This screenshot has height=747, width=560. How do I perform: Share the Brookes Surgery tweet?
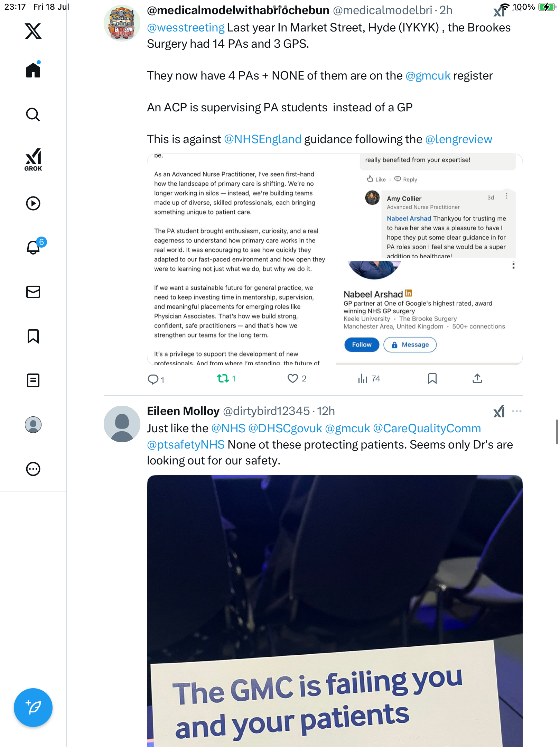477,379
